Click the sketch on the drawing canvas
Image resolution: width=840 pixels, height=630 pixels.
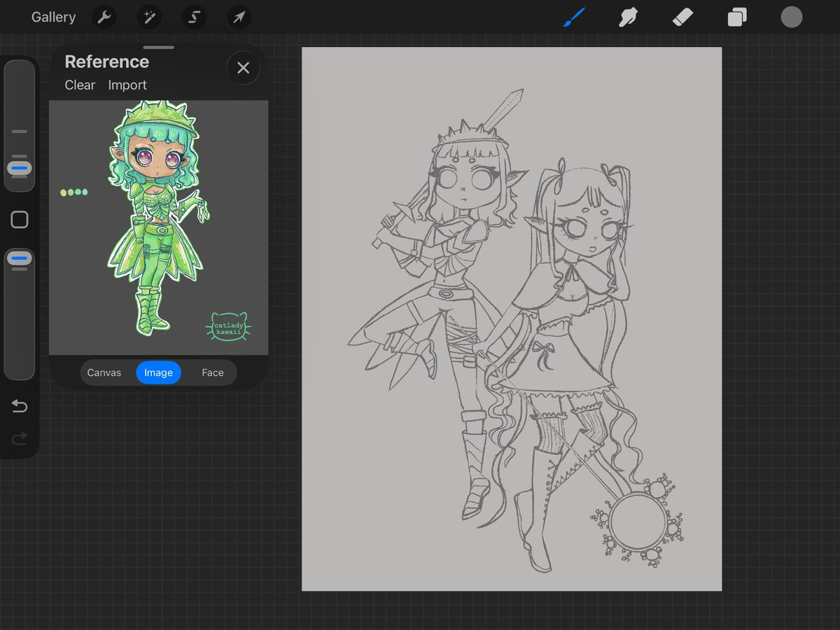[512, 318]
